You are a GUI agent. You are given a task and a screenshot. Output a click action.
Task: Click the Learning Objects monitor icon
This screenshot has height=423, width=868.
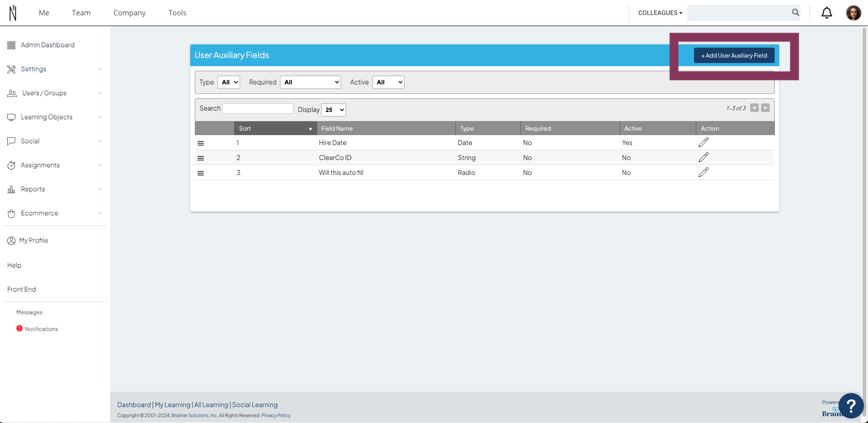coord(11,117)
